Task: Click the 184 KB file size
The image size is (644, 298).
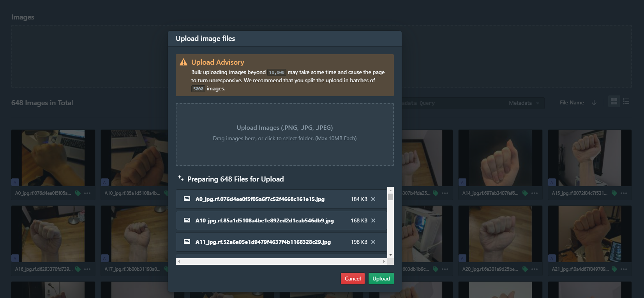Action: click(359, 199)
